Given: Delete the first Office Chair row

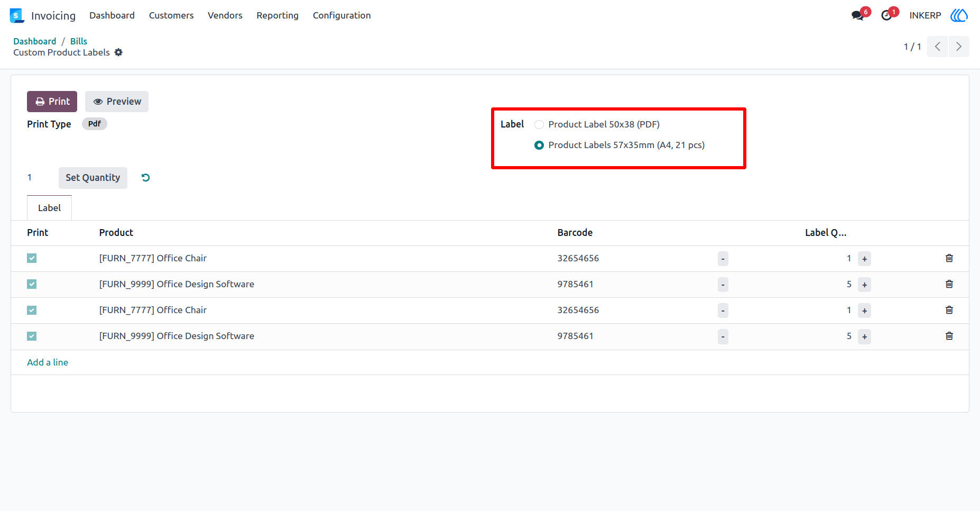Looking at the screenshot, I should [x=949, y=258].
